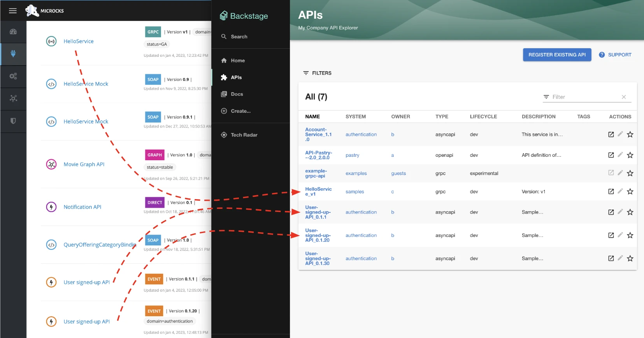The height and width of the screenshot is (338, 644).
Task: Click the GRAPH type badge
Action: coord(154,155)
